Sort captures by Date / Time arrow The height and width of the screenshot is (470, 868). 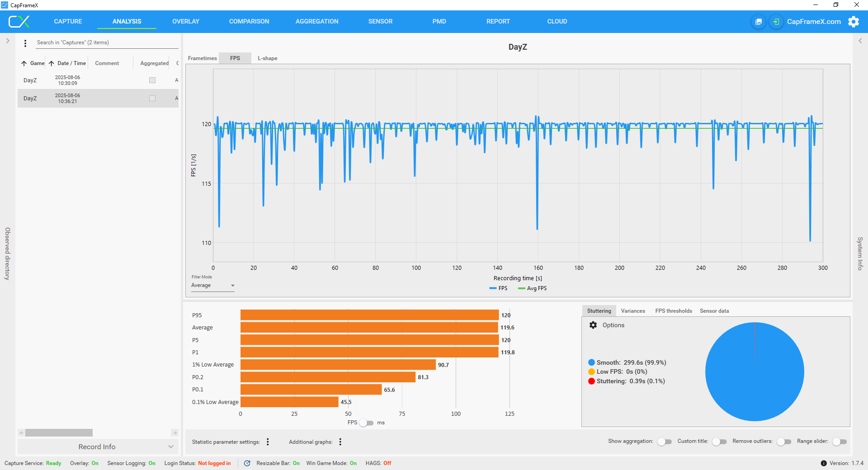point(52,63)
